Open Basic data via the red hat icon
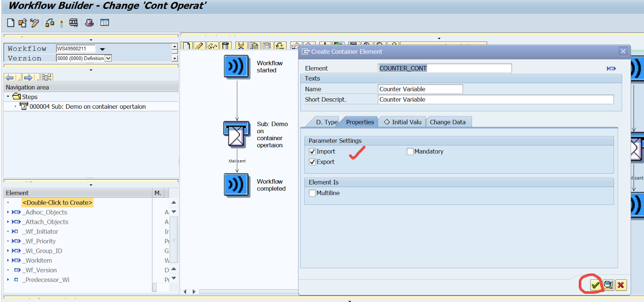The width and height of the screenshot is (644, 302). pyautogui.click(x=89, y=23)
